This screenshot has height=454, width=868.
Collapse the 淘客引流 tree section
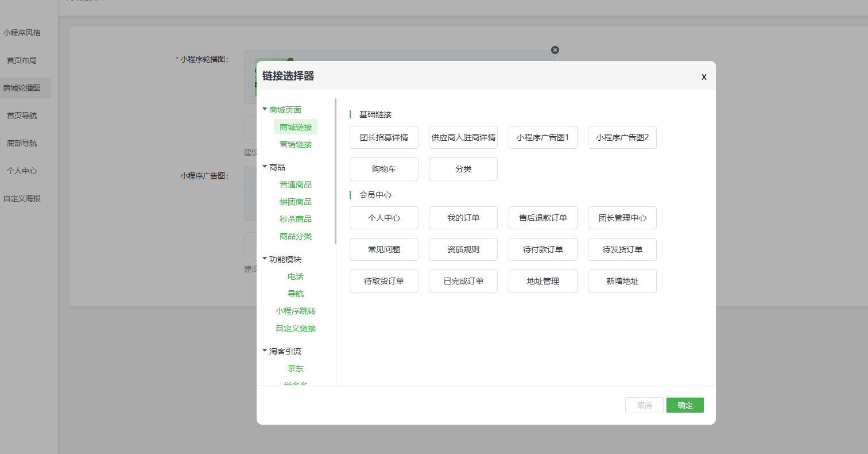pyautogui.click(x=265, y=351)
